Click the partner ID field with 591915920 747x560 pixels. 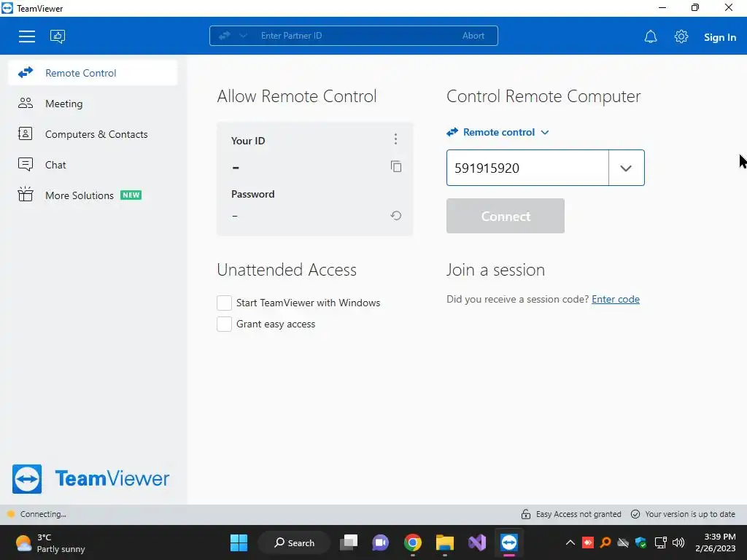pyautogui.click(x=527, y=168)
